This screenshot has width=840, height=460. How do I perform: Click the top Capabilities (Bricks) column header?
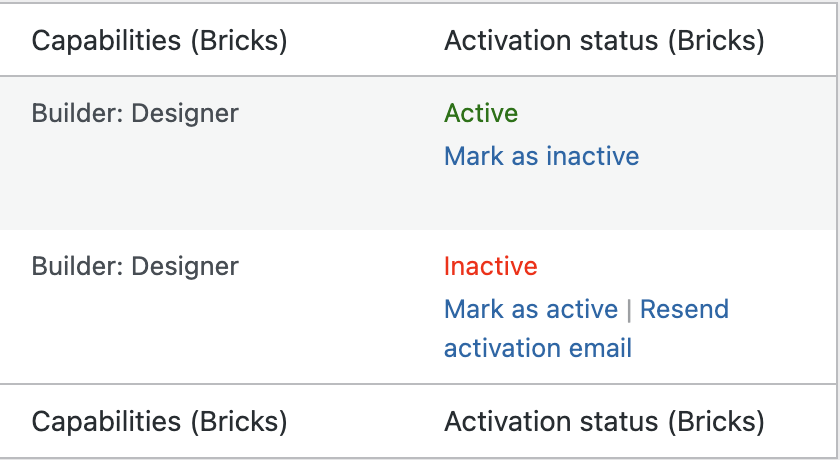point(160,41)
